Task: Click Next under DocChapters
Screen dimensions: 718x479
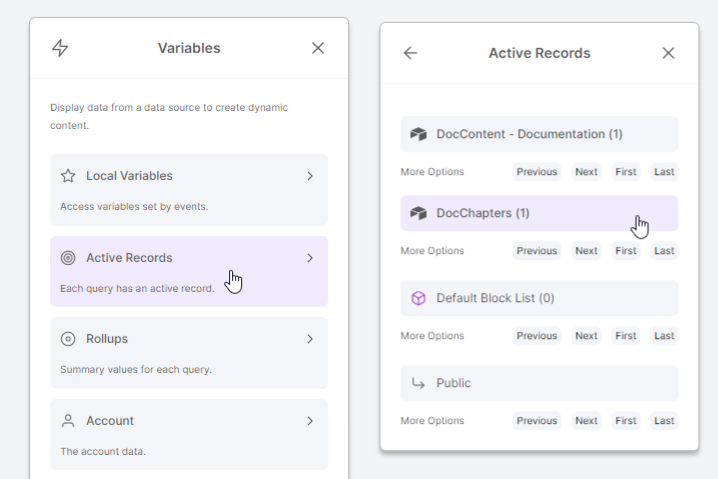Action: tap(586, 251)
